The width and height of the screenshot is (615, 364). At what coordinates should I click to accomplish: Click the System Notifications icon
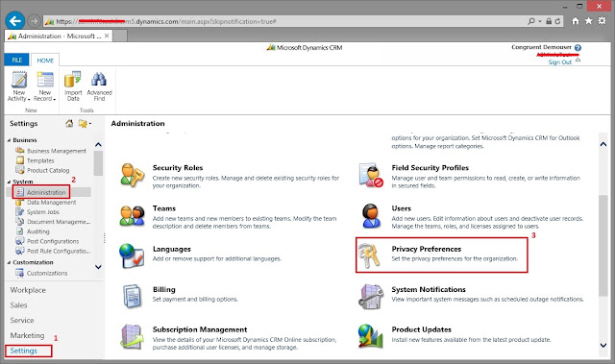click(371, 297)
